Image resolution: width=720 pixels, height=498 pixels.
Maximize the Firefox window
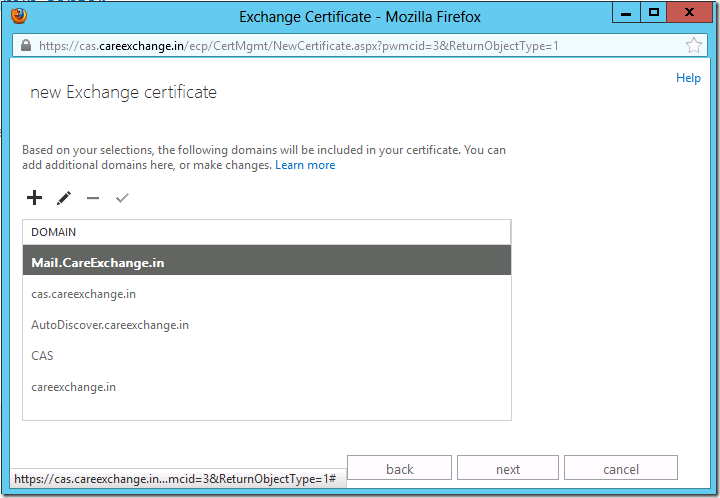pyautogui.click(x=653, y=12)
